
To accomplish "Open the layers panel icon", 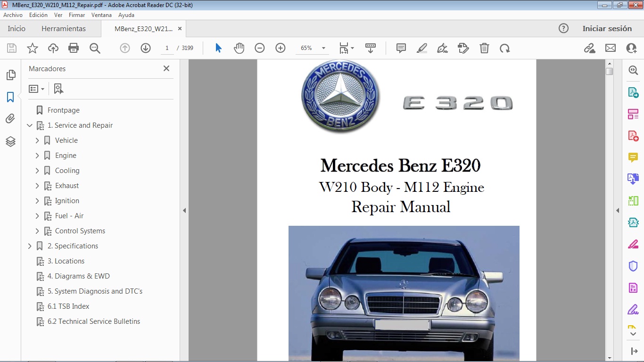I will [x=10, y=141].
